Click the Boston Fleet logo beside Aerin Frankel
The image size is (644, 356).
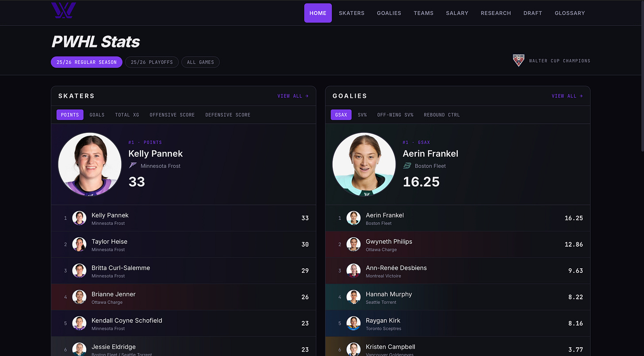[407, 166]
